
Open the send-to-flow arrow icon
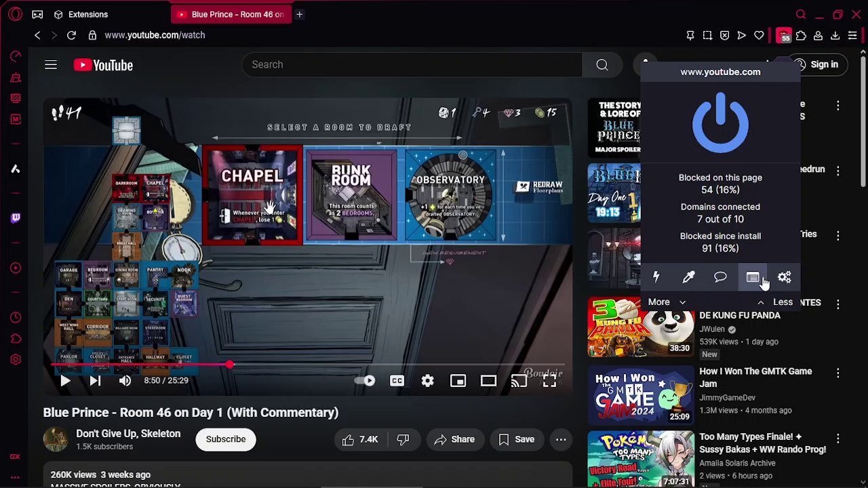point(742,35)
